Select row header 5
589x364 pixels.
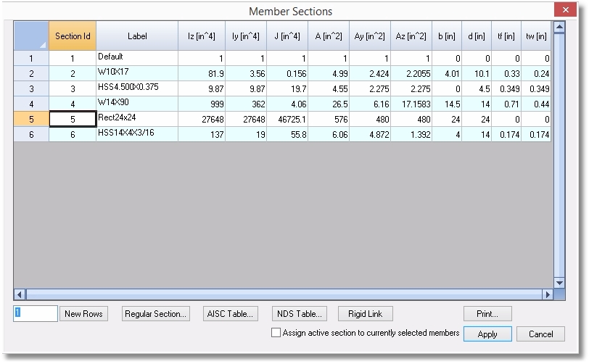pyautogui.click(x=31, y=119)
